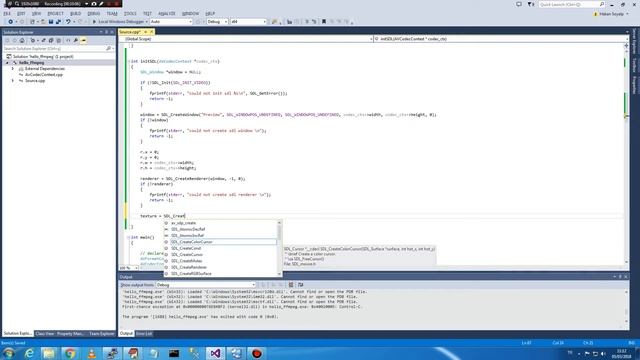Viewport: 640px width, 360px height.
Task: Collapse the hello_ffmpeg project node
Action: pos(7,63)
